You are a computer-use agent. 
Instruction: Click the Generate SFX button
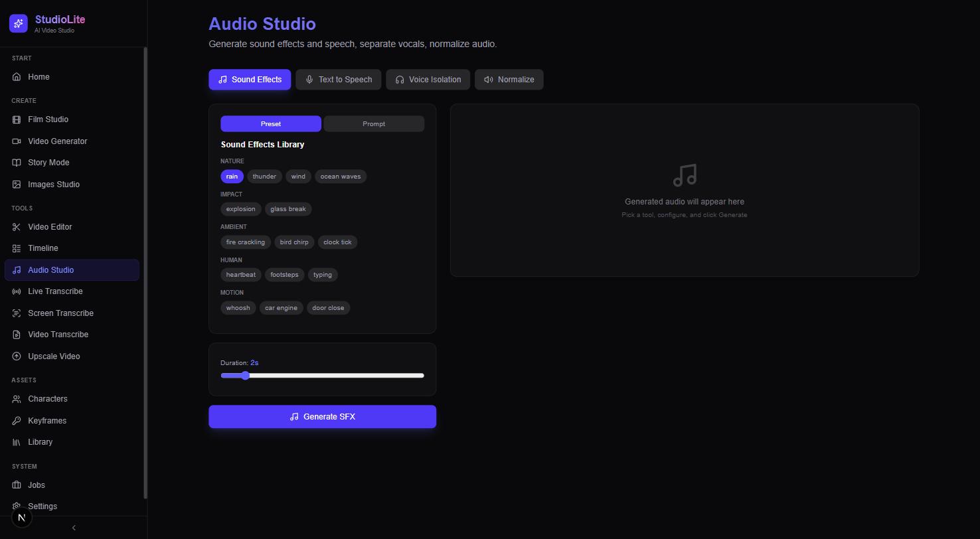tap(323, 417)
